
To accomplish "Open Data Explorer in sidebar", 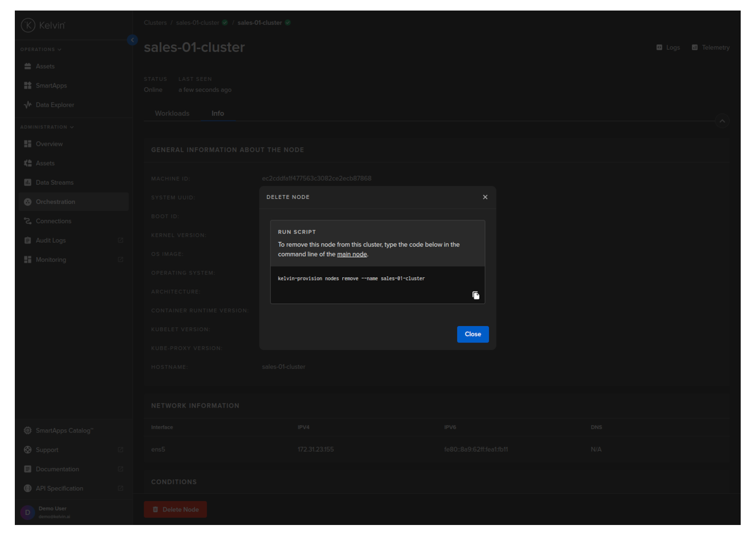I will [55, 105].
